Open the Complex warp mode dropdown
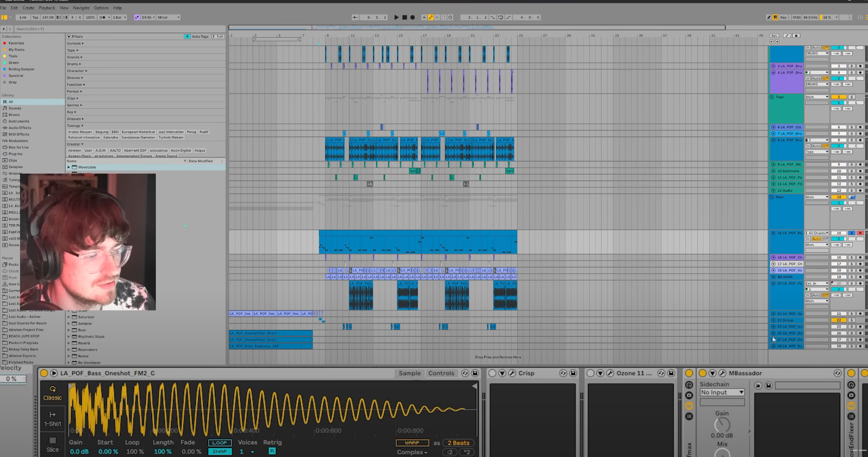The height and width of the screenshot is (457, 868). 412,452
